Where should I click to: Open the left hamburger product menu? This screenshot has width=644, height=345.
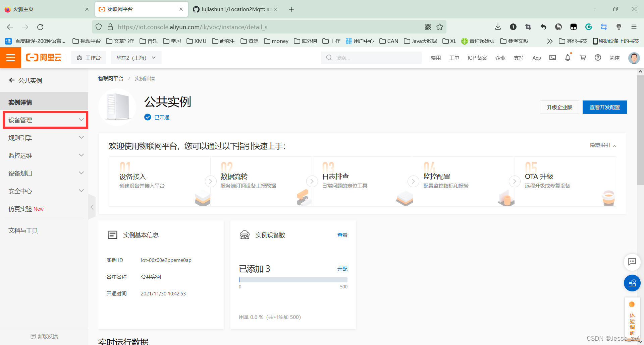10,58
